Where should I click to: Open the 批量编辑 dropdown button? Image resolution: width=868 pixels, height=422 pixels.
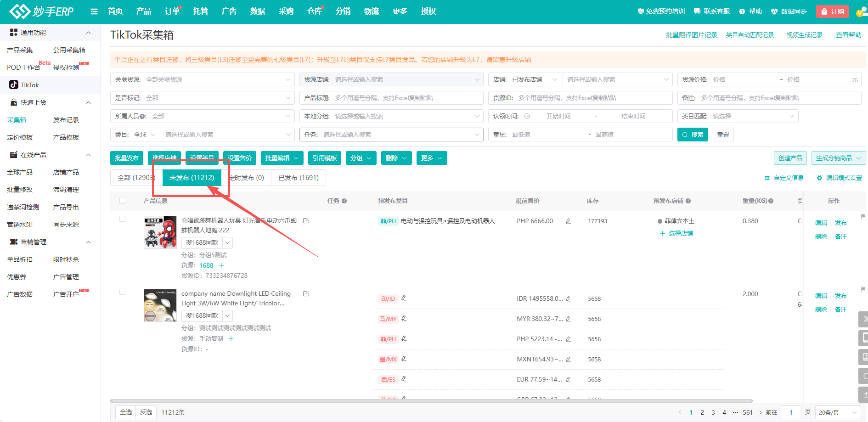point(282,158)
